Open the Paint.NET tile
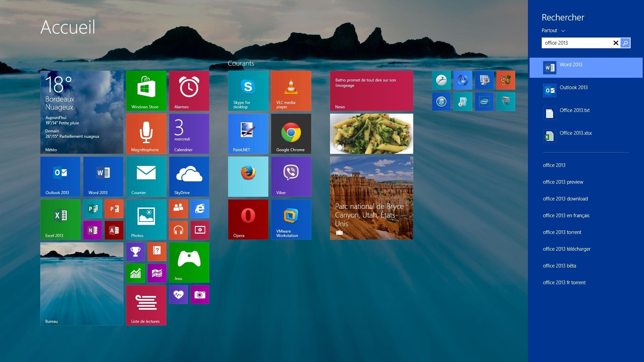This screenshot has height=362, width=644. click(248, 134)
